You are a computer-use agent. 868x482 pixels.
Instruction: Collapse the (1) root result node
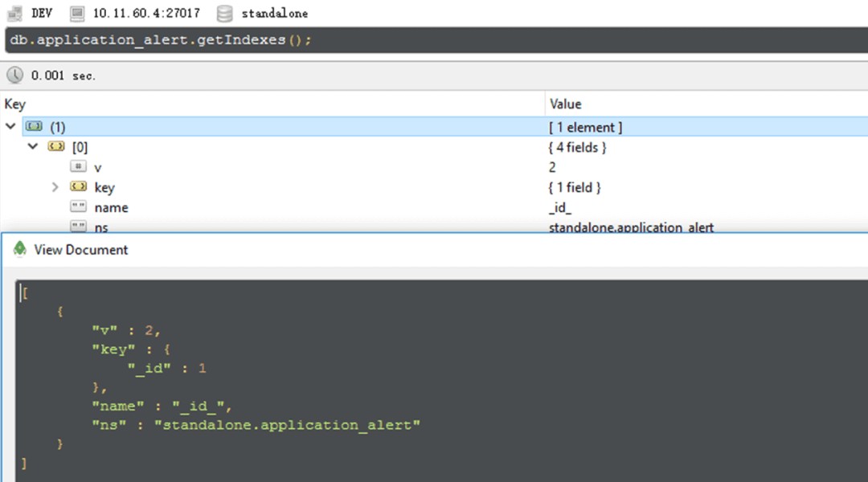click(x=10, y=127)
